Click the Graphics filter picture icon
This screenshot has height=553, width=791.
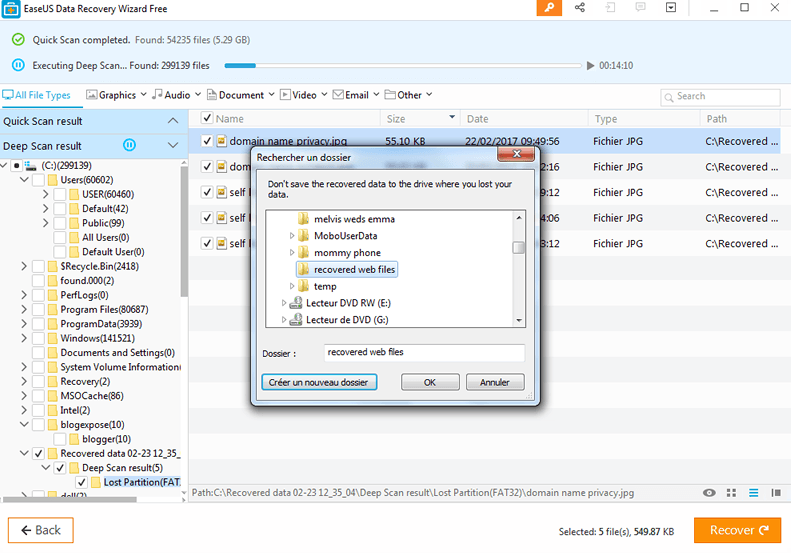click(x=91, y=95)
